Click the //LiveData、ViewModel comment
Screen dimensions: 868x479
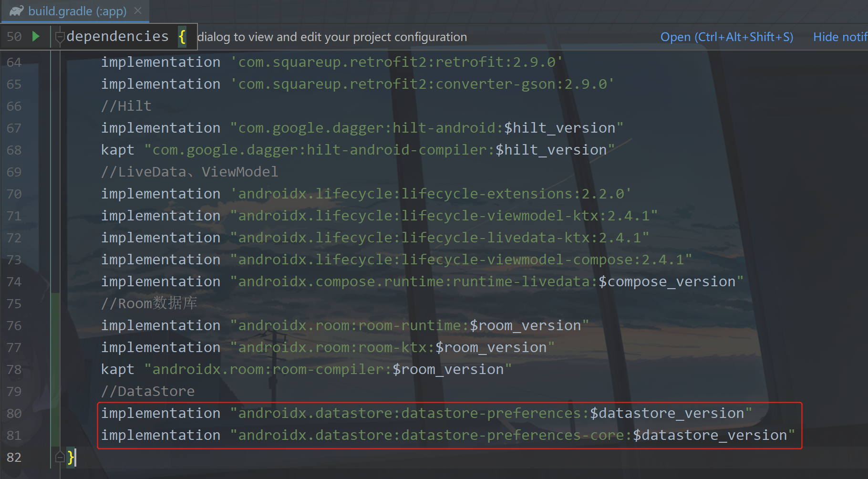coord(189,172)
